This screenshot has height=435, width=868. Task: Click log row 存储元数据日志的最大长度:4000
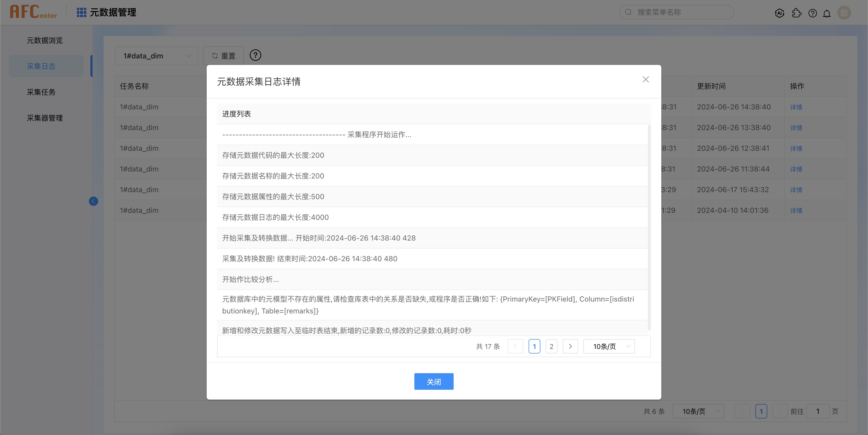(x=432, y=217)
